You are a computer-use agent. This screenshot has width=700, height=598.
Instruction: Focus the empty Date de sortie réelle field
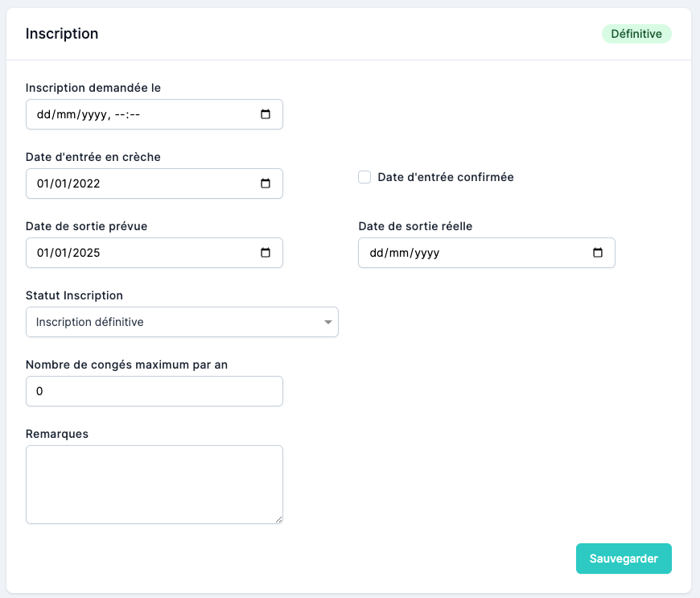coord(475,253)
